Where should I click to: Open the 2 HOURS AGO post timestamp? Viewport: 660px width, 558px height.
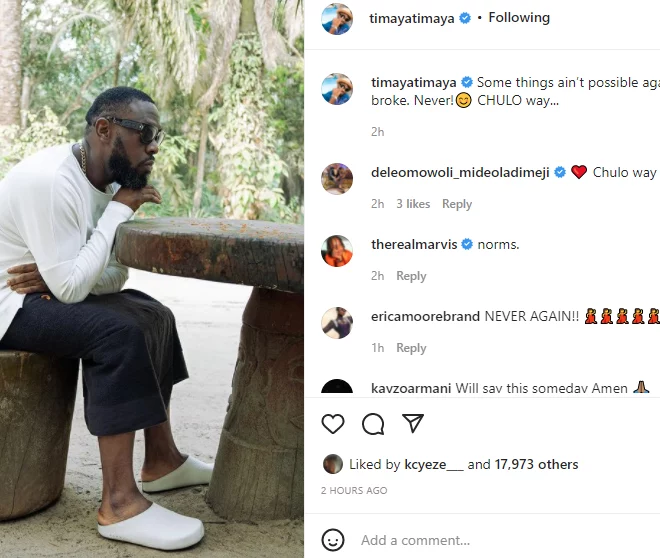[354, 491]
